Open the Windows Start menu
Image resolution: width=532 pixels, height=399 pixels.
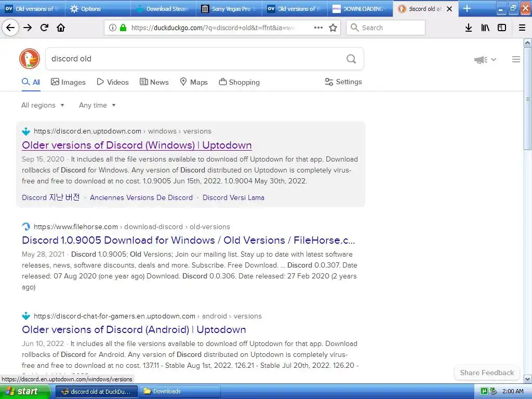tap(25, 391)
